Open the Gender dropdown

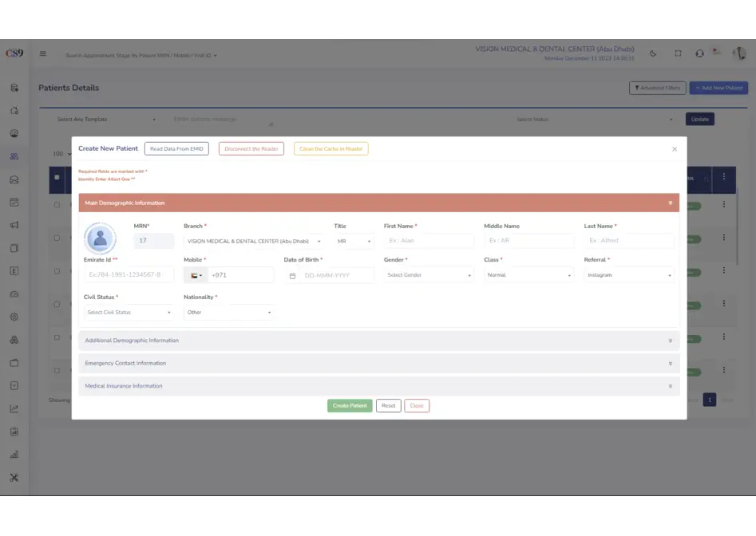tap(429, 275)
